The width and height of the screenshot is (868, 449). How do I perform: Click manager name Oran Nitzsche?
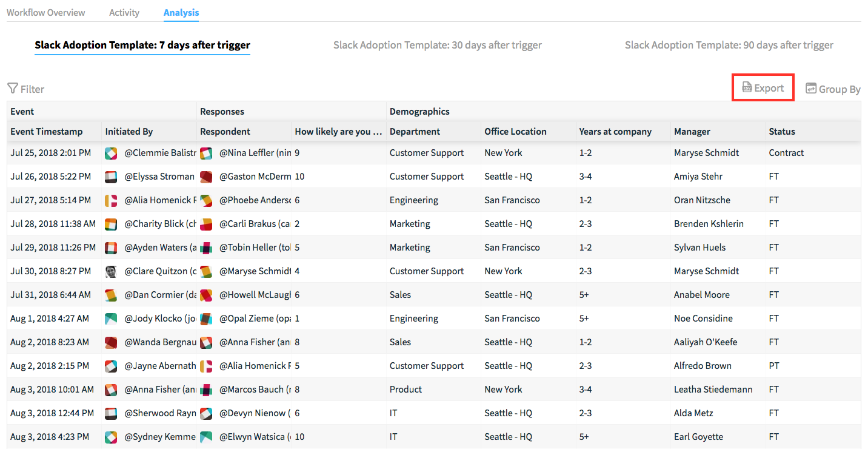pos(702,200)
